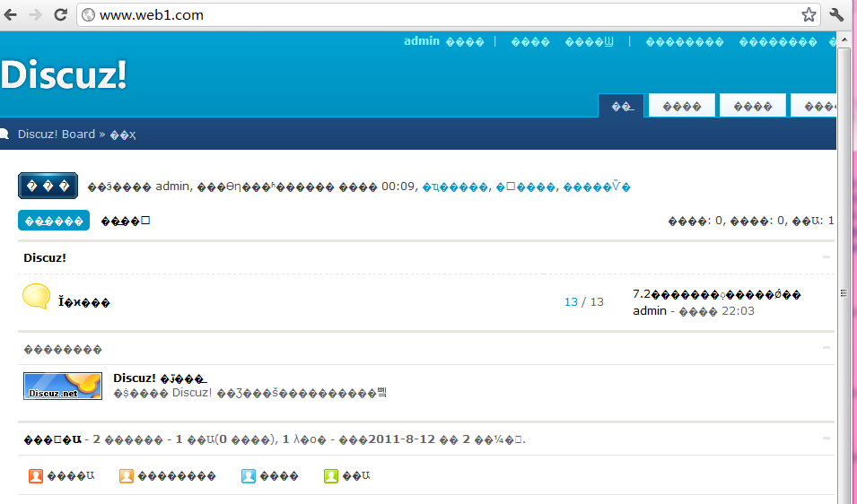Image resolution: width=857 pixels, height=504 pixels.
Task: Open the forum named beside the yellow bubble
Action: click(x=84, y=302)
